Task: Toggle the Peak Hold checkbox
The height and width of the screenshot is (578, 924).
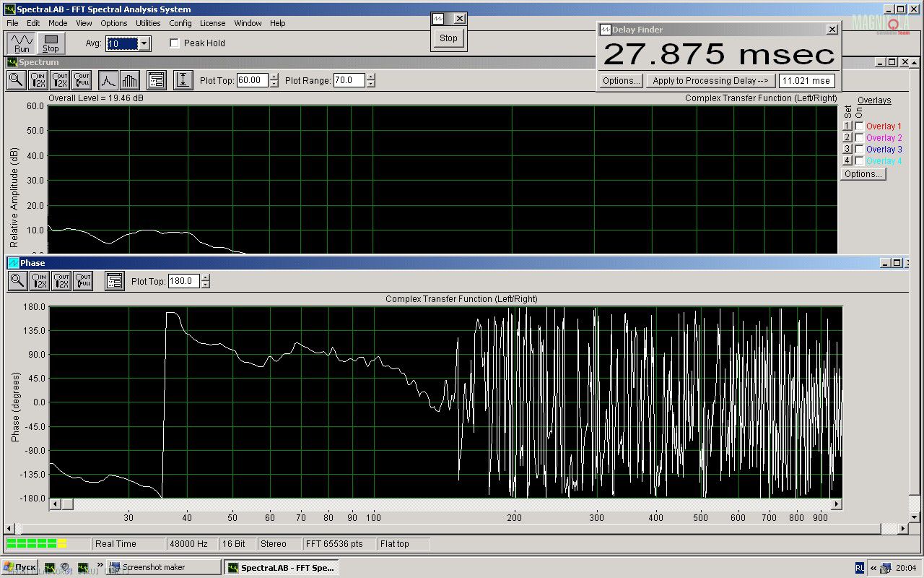Action: pyautogui.click(x=174, y=43)
